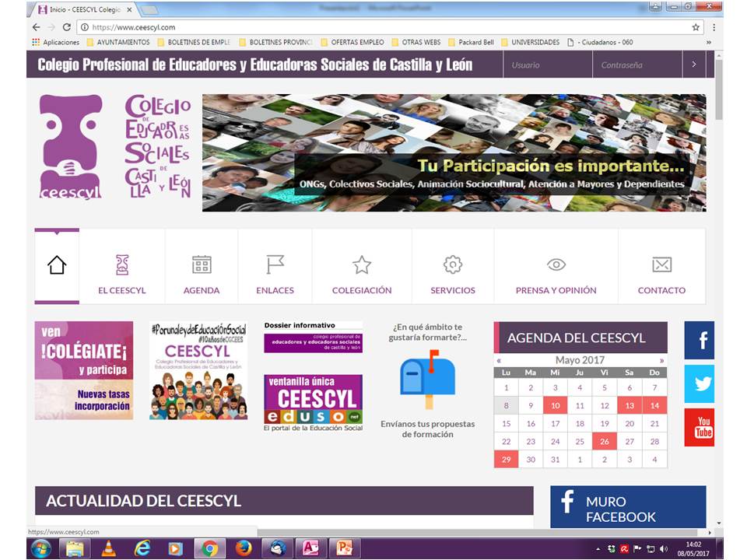Open Firefox from taskbar
Screen dimensions: 747x560
[x=244, y=549]
